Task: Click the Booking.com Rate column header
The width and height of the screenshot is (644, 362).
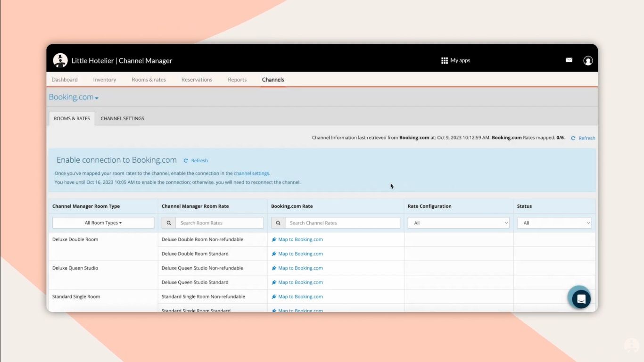Action: tap(292, 206)
